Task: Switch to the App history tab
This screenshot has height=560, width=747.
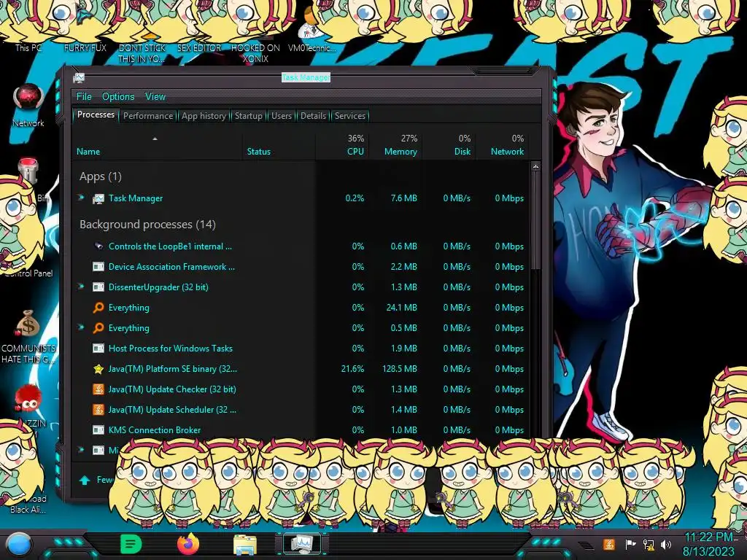Action: (x=204, y=116)
